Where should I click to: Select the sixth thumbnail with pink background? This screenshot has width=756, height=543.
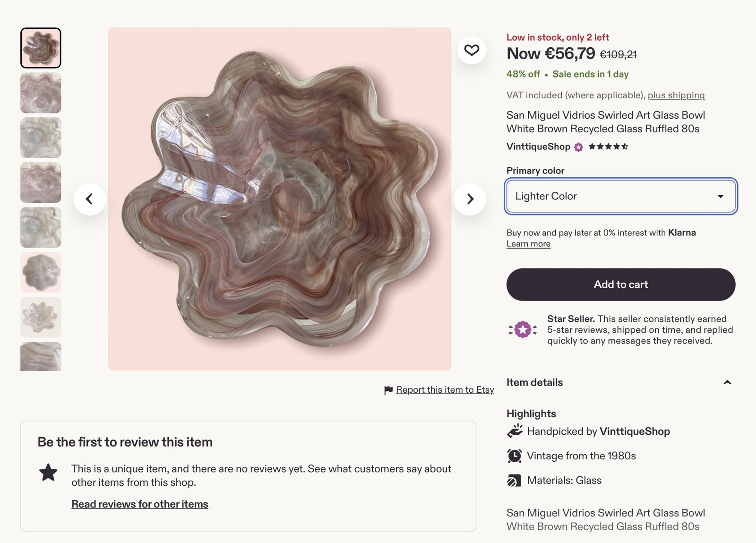(x=41, y=272)
